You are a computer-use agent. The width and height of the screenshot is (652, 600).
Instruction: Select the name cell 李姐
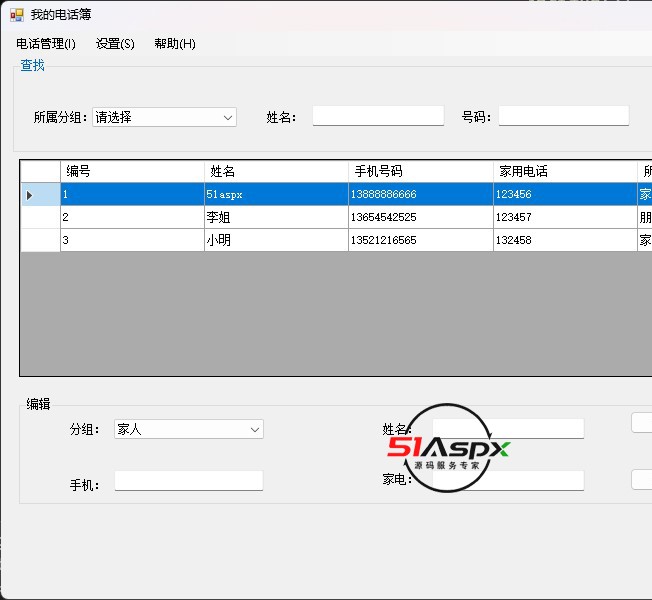pyautogui.click(x=276, y=217)
